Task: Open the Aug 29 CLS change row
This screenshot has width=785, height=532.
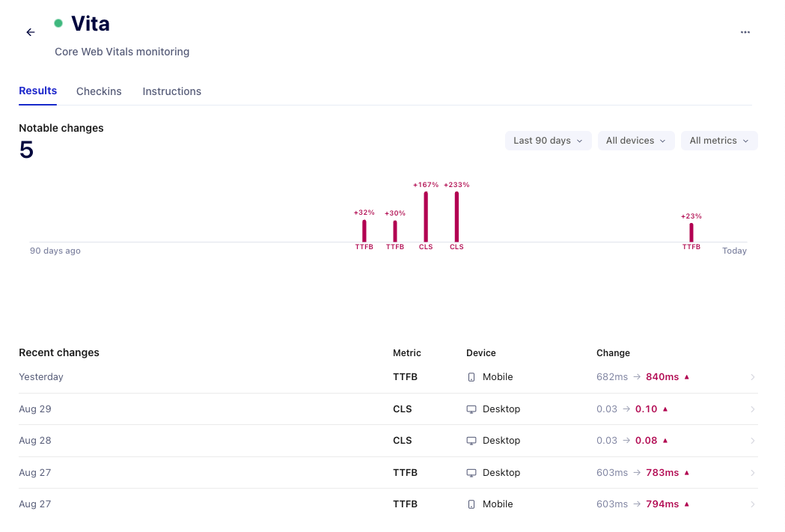Action: pos(388,409)
